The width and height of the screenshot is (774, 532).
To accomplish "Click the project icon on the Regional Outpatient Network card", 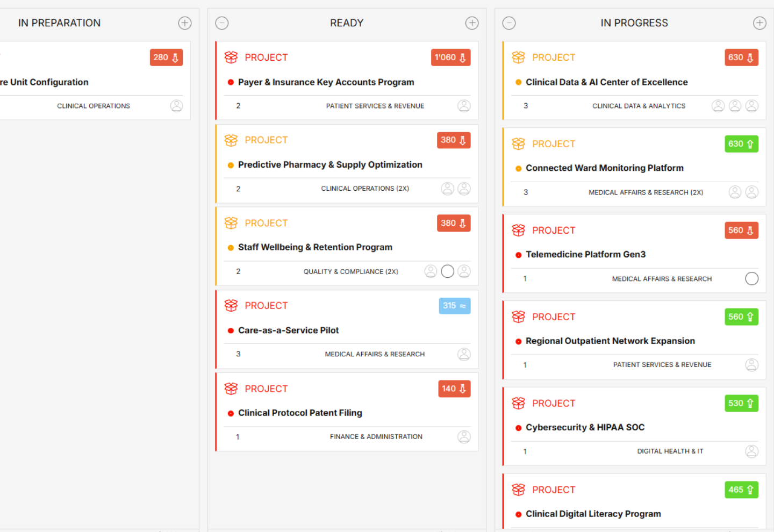I will [518, 317].
